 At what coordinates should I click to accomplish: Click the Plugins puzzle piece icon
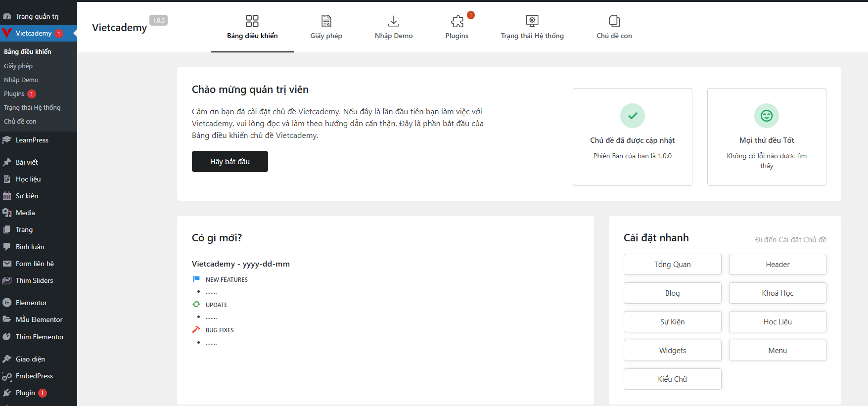[x=457, y=21]
